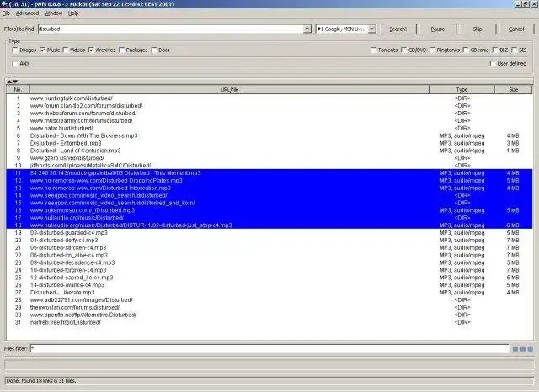The width and height of the screenshot is (539, 392).
Task: Select row '14-disturbed-avarice-c4.mp3'
Action: (269, 285)
